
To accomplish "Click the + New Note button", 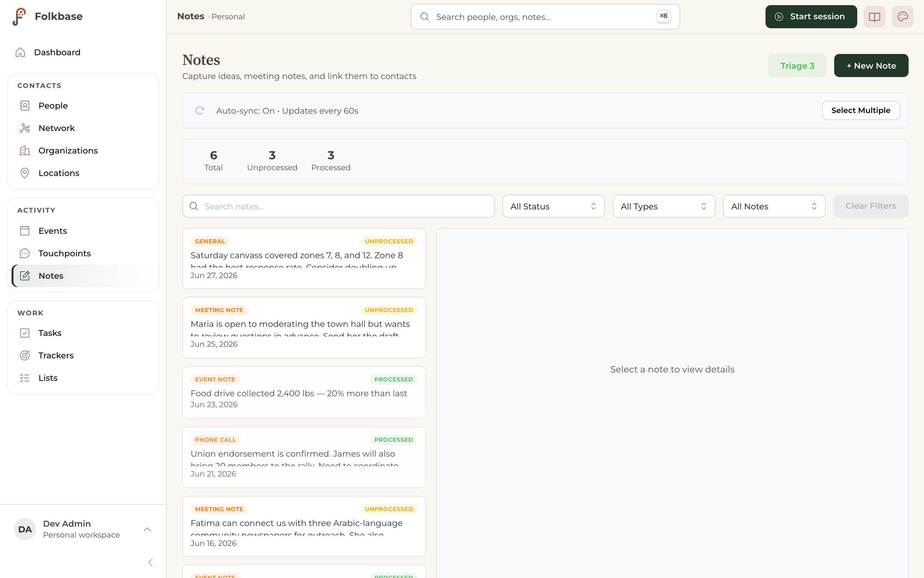I will click(871, 66).
